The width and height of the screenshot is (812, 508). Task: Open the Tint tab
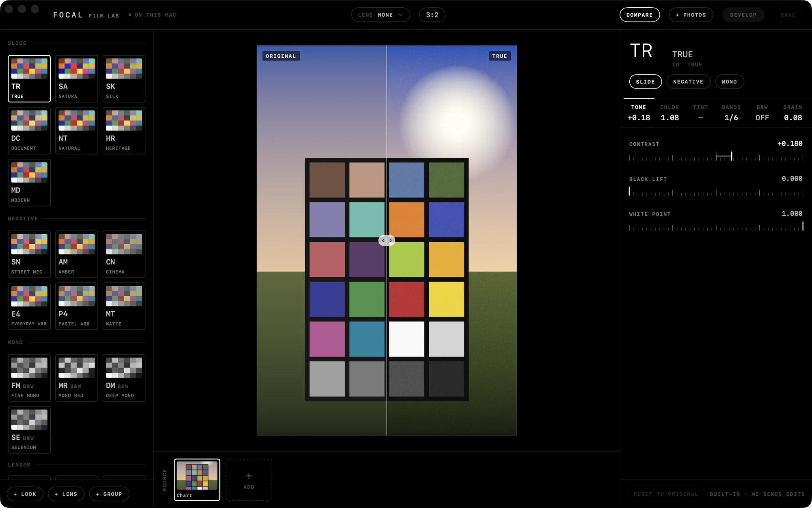700,113
